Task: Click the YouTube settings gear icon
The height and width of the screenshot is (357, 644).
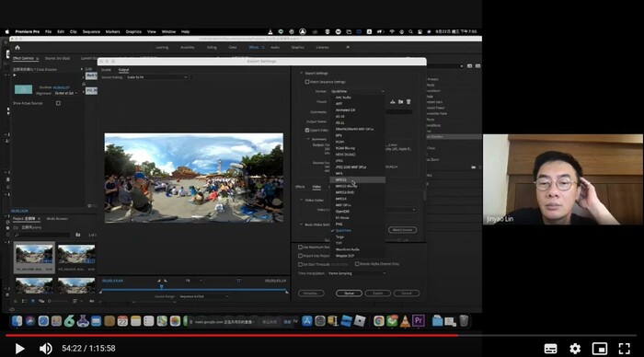Action: pyautogui.click(x=575, y=349)
